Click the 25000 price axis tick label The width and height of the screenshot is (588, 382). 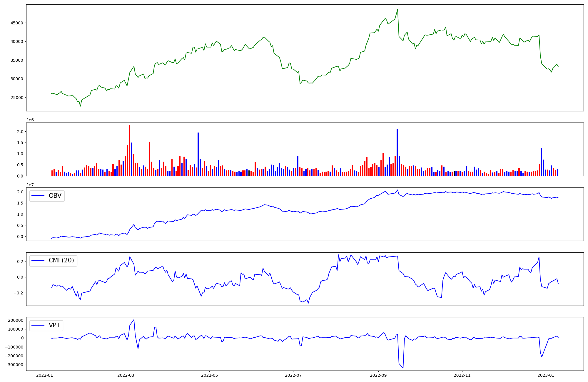click(x=17, y=98)
